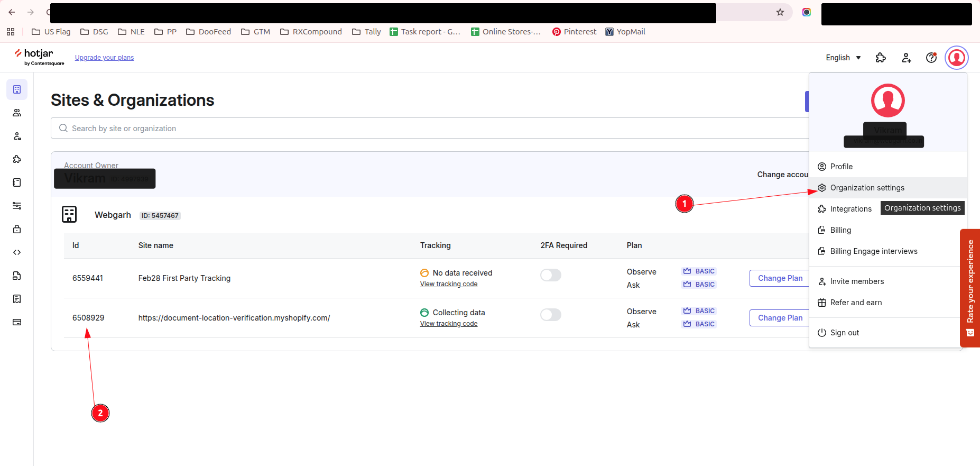Select Billing in account menu
The width and height of the screenshot is (980, 466).
click(x=888, y=230)
